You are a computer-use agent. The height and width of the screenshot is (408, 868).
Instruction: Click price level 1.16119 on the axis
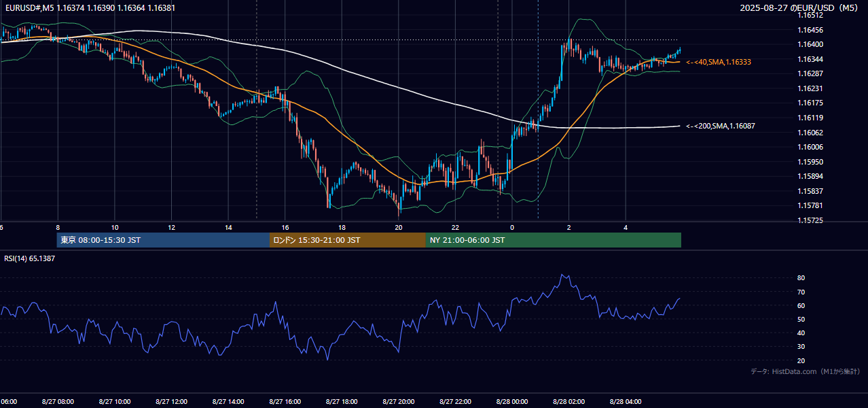tap(812, 118)
